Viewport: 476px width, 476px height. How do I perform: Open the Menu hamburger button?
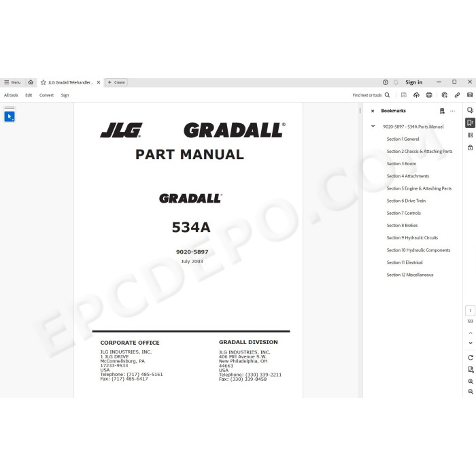pyautogui.click(x=12, y=82)
